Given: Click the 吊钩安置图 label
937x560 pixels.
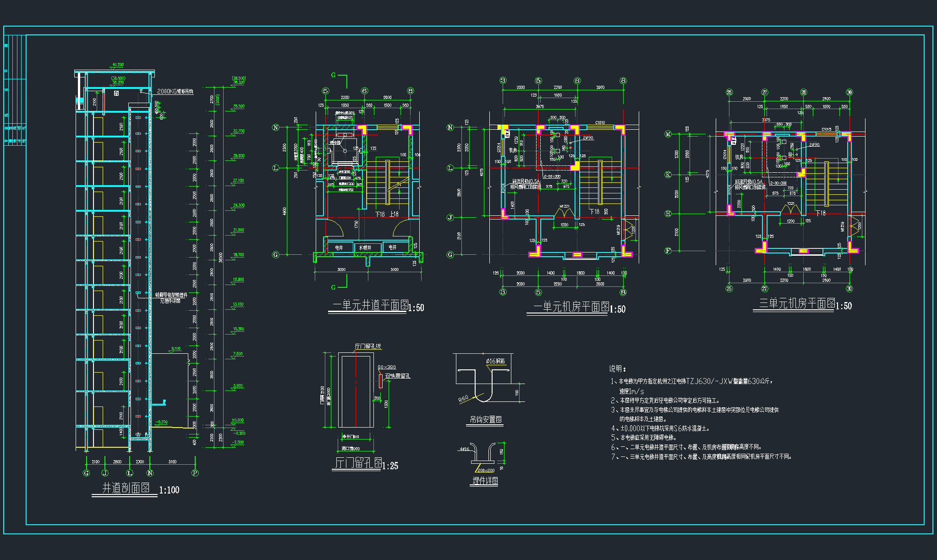Looking at the screenshot, I should (486, 419).
